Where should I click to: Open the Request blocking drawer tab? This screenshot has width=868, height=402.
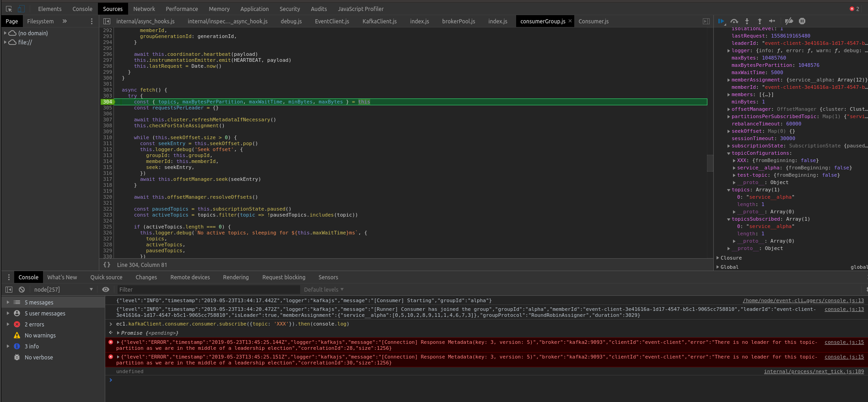pyautogui.click(x=284, y=277)
